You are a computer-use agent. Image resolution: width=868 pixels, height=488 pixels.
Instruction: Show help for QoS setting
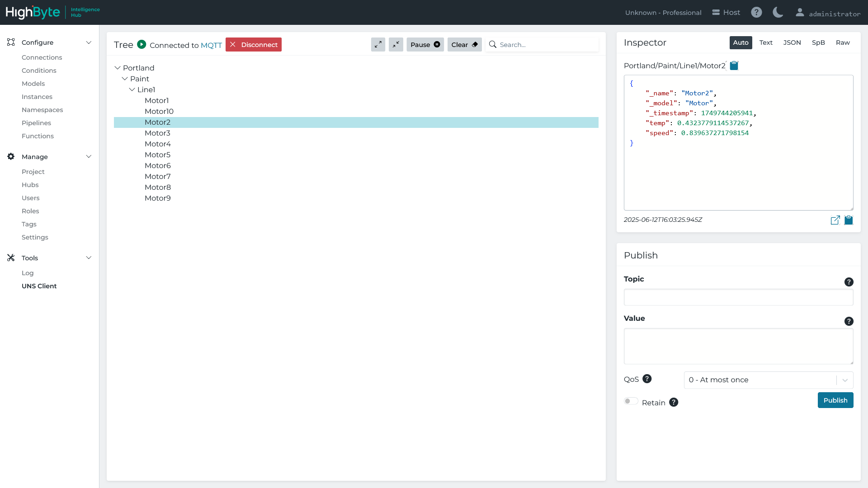[647, 379]
